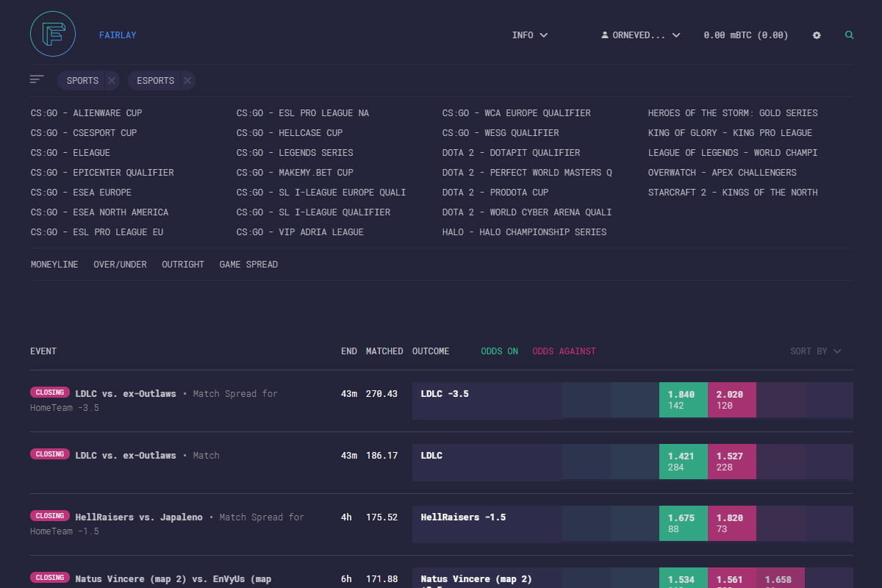Open CS:GO - EPICENTER QUALIFIER category
The image size is (882, 588).
[x=102, y=173]
